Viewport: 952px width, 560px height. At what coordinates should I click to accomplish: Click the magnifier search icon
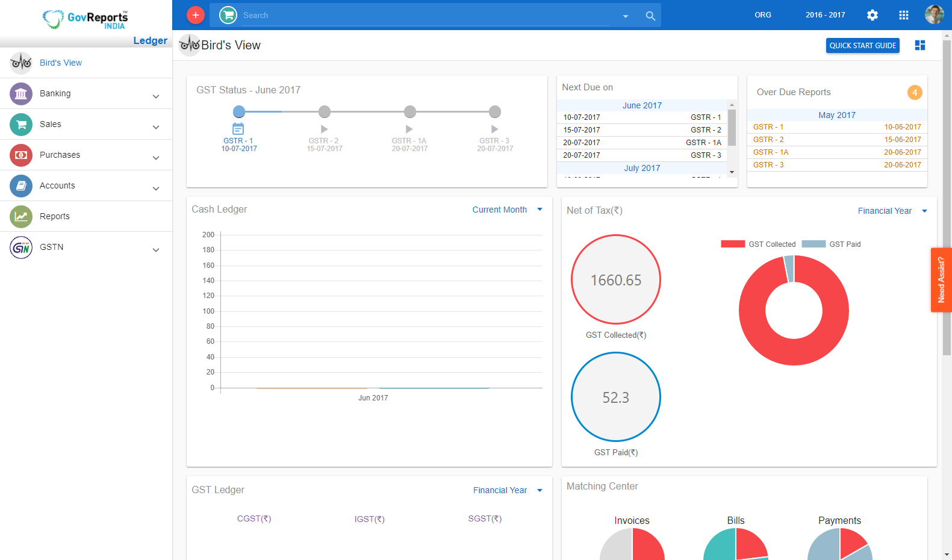point(650,16)
